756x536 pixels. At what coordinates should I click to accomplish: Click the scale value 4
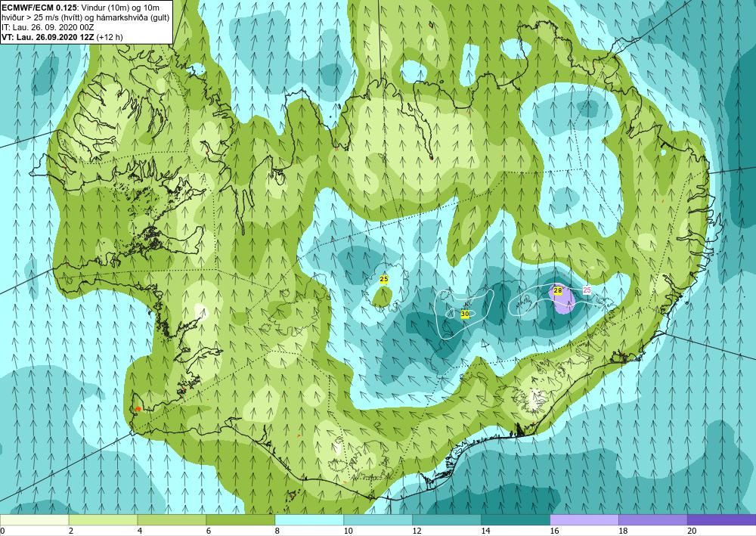point(140,531)
